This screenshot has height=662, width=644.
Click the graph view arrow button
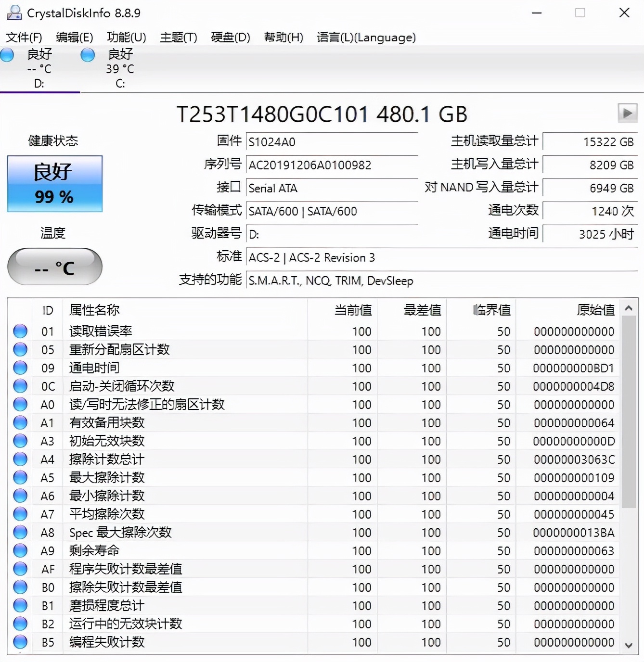coord(627,114)
